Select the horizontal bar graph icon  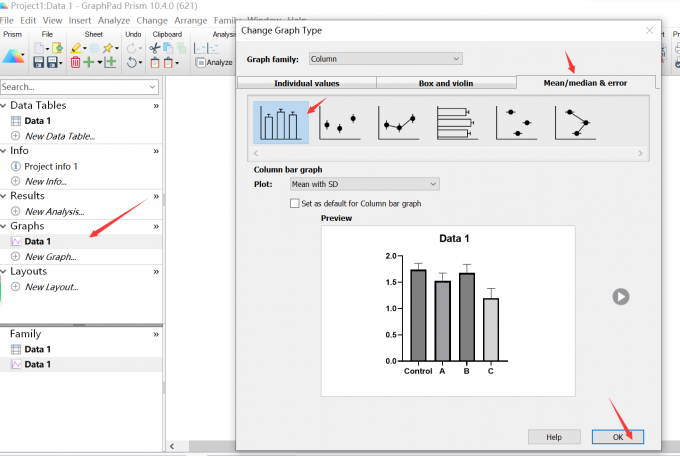point(457,123)
